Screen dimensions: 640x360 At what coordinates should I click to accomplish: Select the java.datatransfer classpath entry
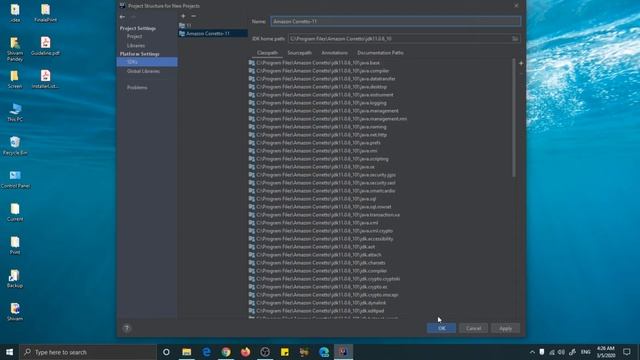pos(322,79)
